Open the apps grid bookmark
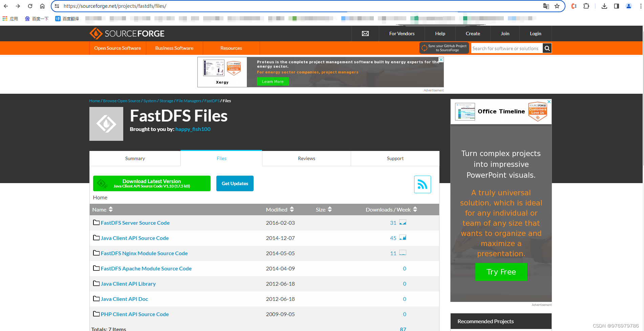 pos(10,19)
